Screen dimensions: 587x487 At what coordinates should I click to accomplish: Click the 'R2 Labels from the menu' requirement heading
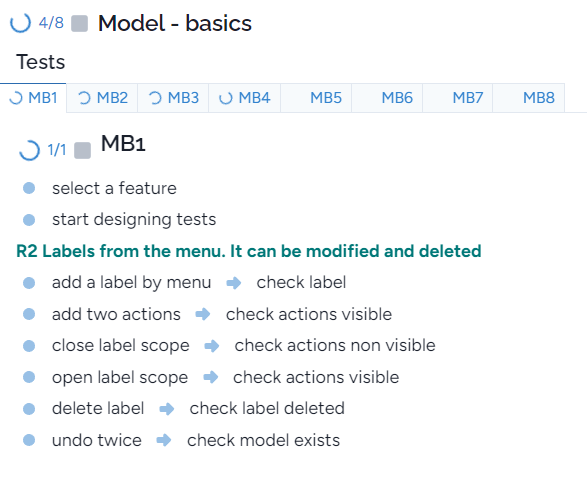(x=249, y=251)
